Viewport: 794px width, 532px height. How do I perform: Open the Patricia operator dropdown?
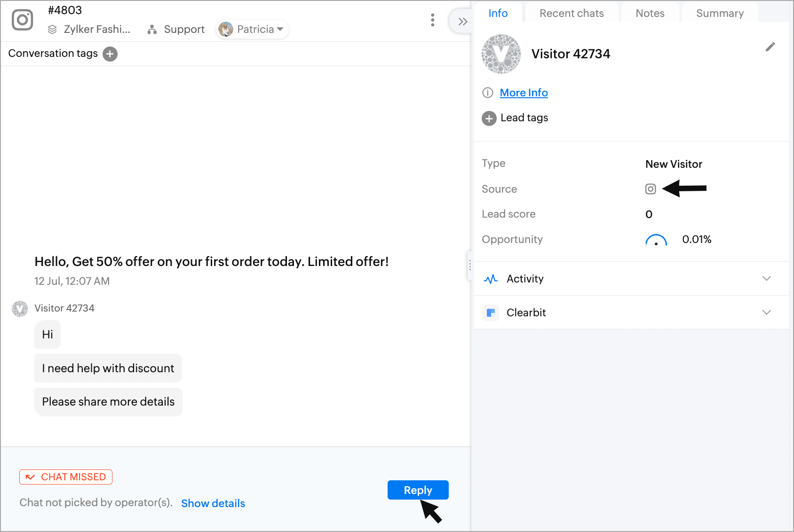click(253, 29)
